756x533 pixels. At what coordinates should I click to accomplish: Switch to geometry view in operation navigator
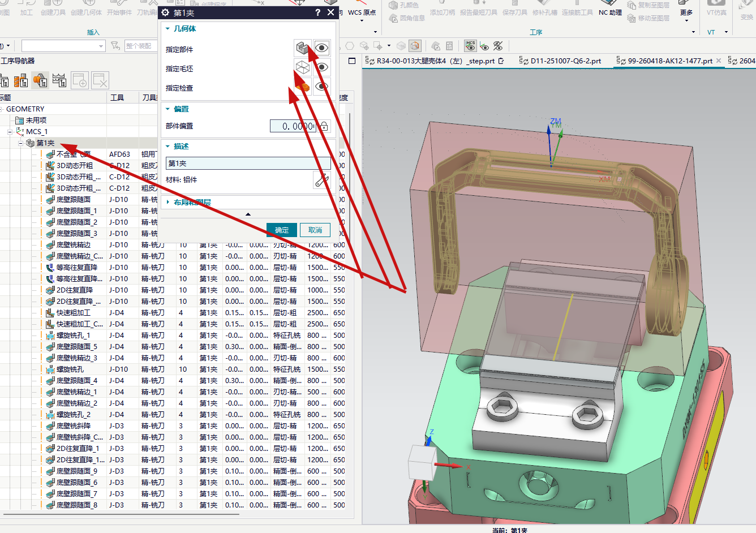[40, 81]
